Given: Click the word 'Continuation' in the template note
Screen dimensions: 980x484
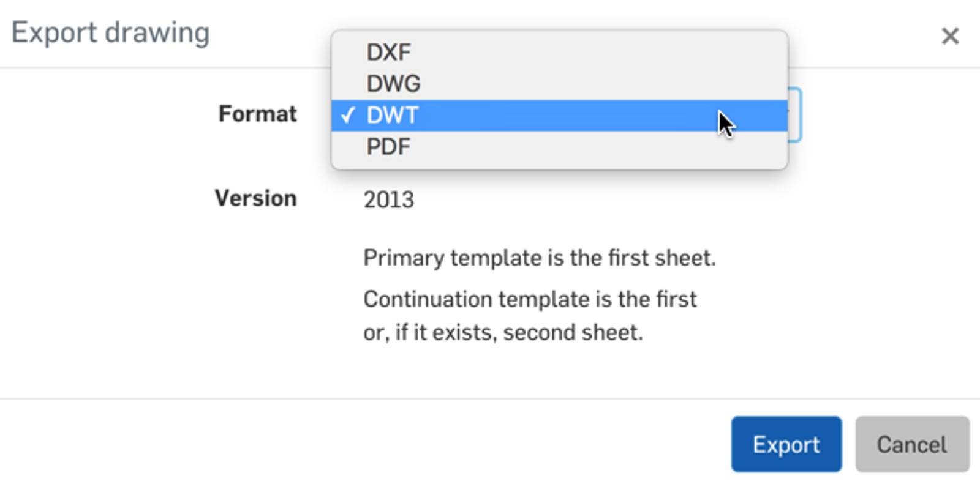Looking at the screenshot, I should coord(427,300).
